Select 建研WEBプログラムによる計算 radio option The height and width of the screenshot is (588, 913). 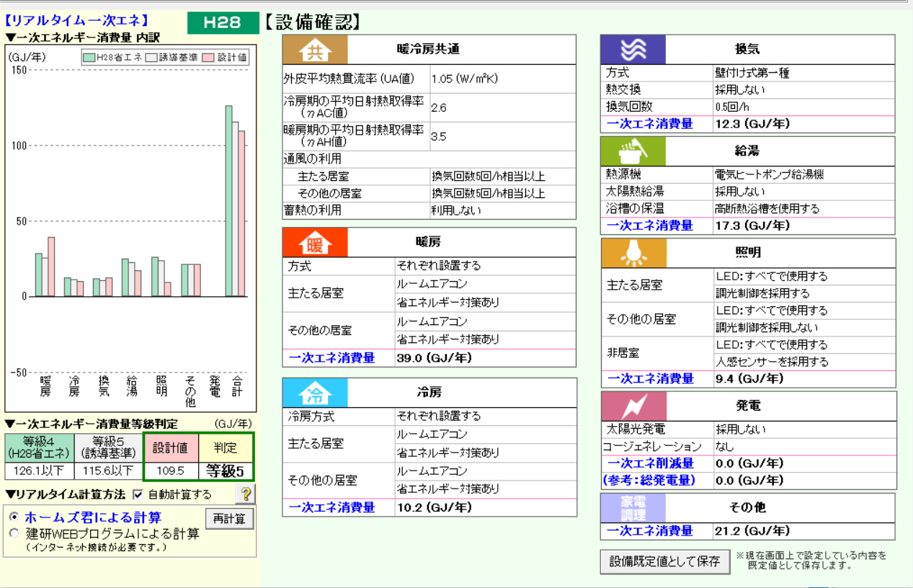tap(14, 534)
